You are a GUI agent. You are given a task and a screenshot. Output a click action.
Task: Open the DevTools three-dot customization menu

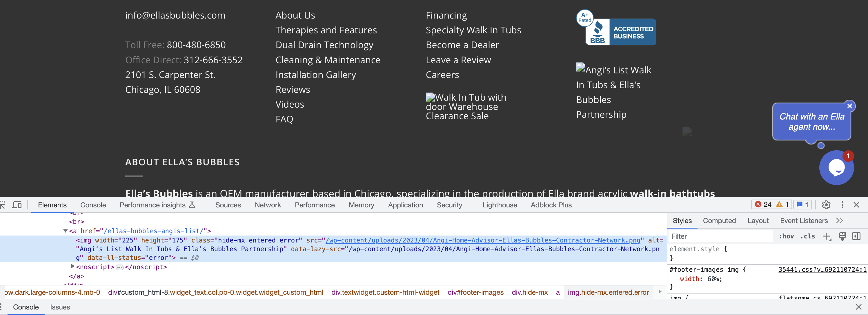point(842,205)
